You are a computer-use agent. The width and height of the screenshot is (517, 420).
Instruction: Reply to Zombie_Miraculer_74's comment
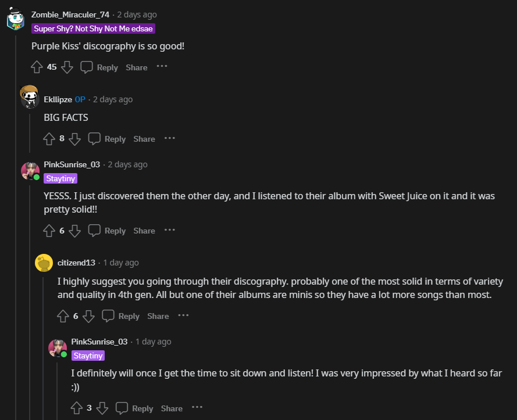coord(99,67)
